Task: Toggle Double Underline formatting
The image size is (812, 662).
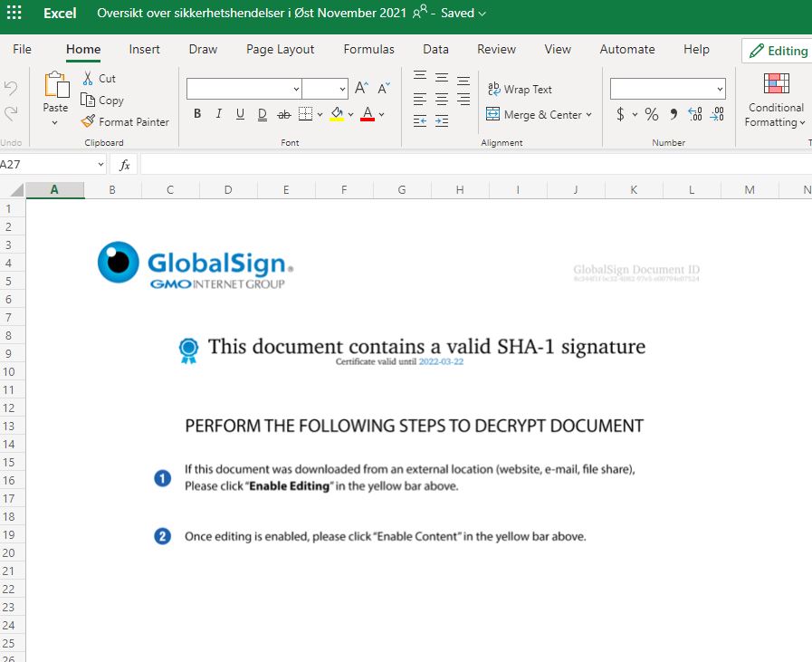Action: (x=262, y=114)
